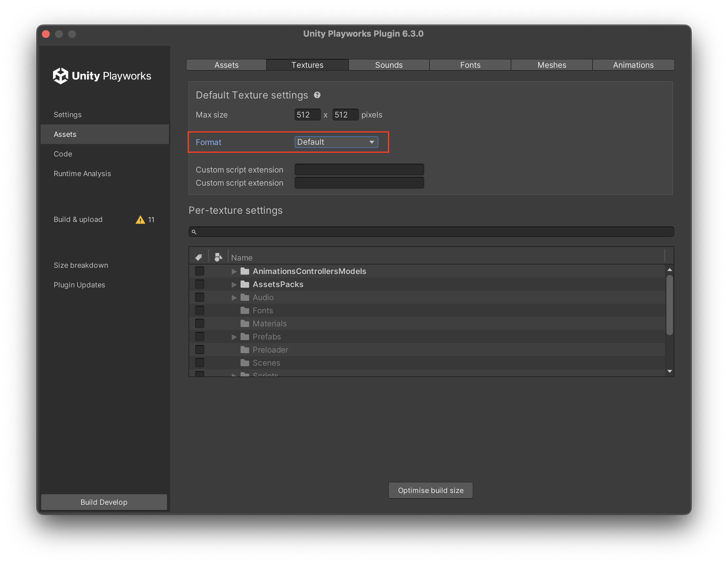This screenshot has height=563, width=728.
Task: Tick checkbox for Materials row
Action: [x=200, y=323]
